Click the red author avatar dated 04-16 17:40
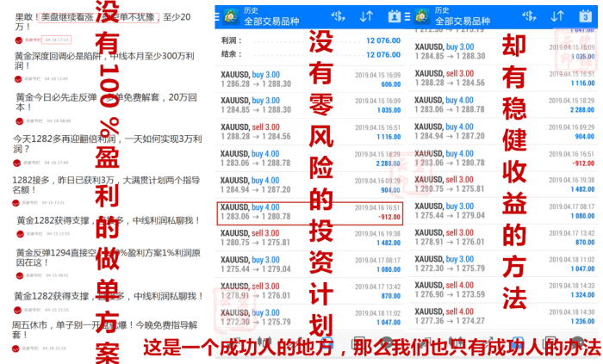The width and height of the screenshot is (603, 364). (17, 163)
